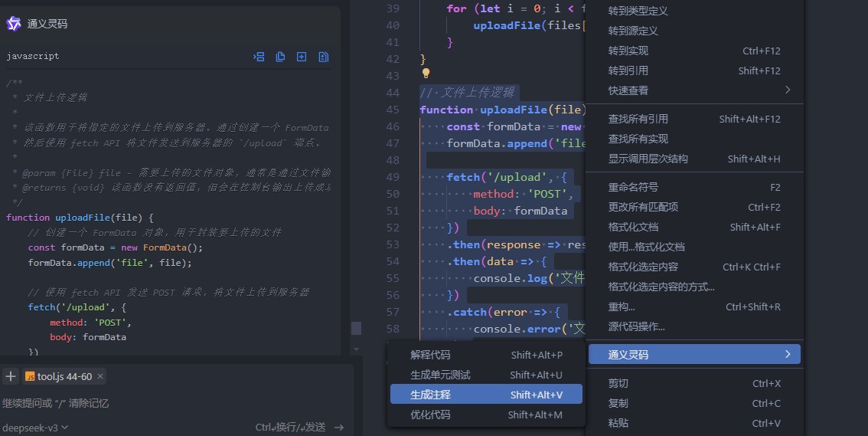
Task: Add context with the plus button
Action: (x=11, y=377)
